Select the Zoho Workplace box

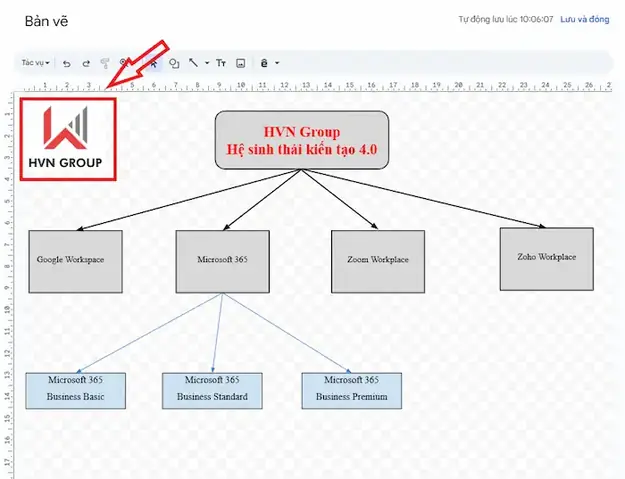click(x=547, y=259)
